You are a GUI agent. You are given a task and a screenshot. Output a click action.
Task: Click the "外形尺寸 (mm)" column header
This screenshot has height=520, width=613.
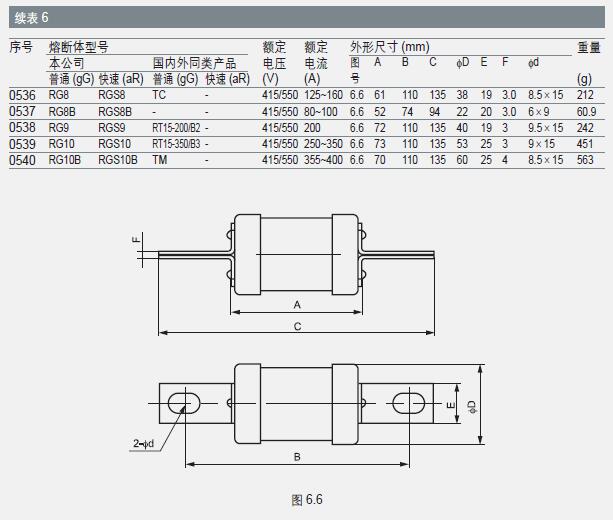pyautogui.click(x=390, y=47)
